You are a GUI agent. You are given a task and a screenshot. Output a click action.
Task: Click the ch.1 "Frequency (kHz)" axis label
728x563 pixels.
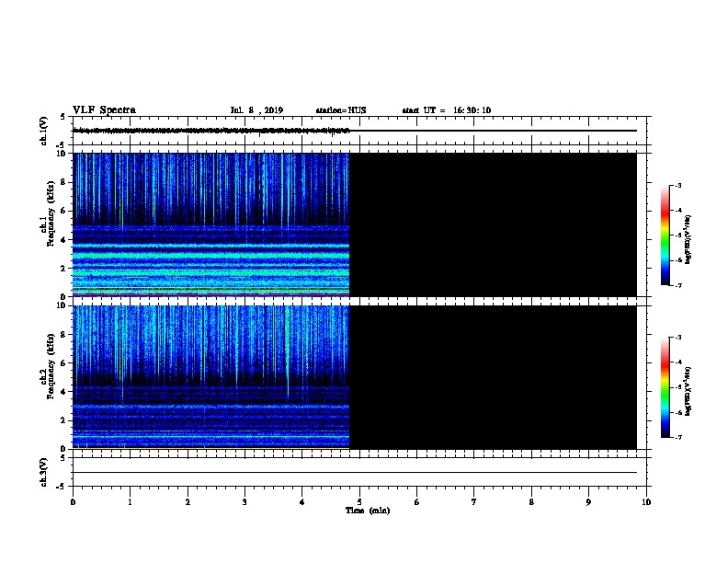click(51, 213)
